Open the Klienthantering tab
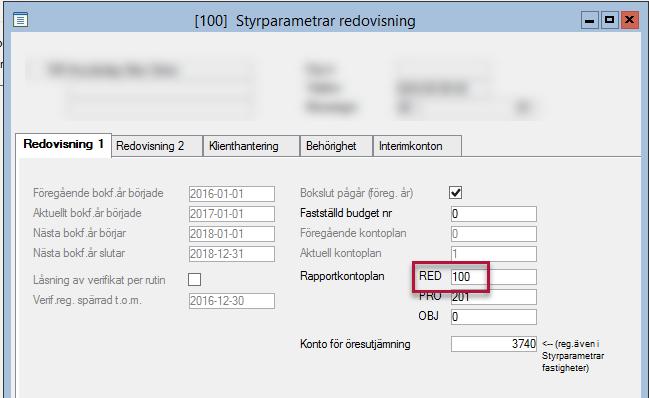The image size is (649, 398). pos(251,146)
